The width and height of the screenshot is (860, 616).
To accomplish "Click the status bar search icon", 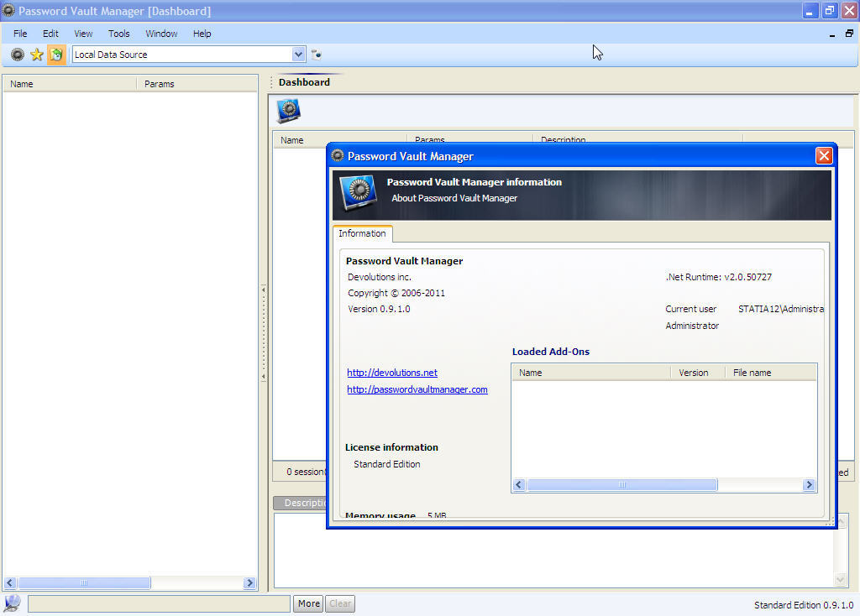I will click(12, 603).
